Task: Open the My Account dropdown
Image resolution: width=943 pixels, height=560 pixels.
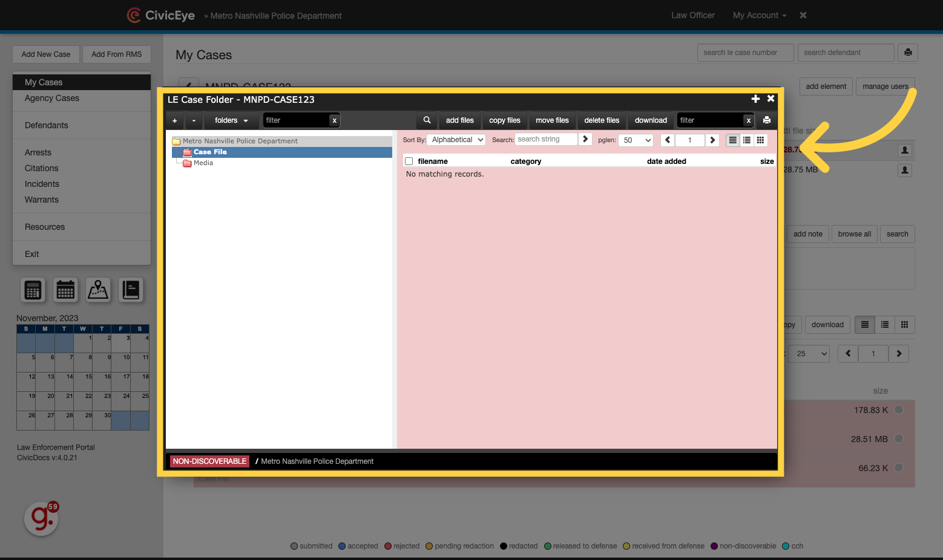Action: click(760, 15)
